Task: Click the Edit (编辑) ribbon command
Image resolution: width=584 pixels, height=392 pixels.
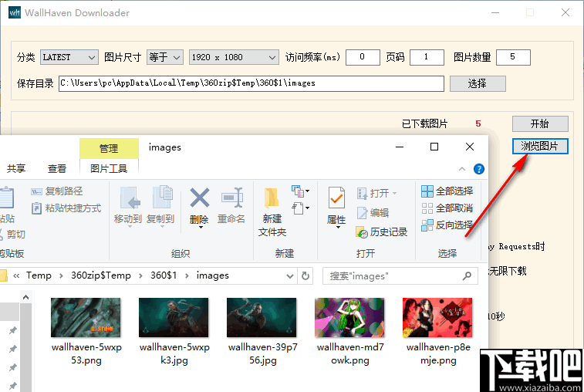Action: tap(373, 213)
